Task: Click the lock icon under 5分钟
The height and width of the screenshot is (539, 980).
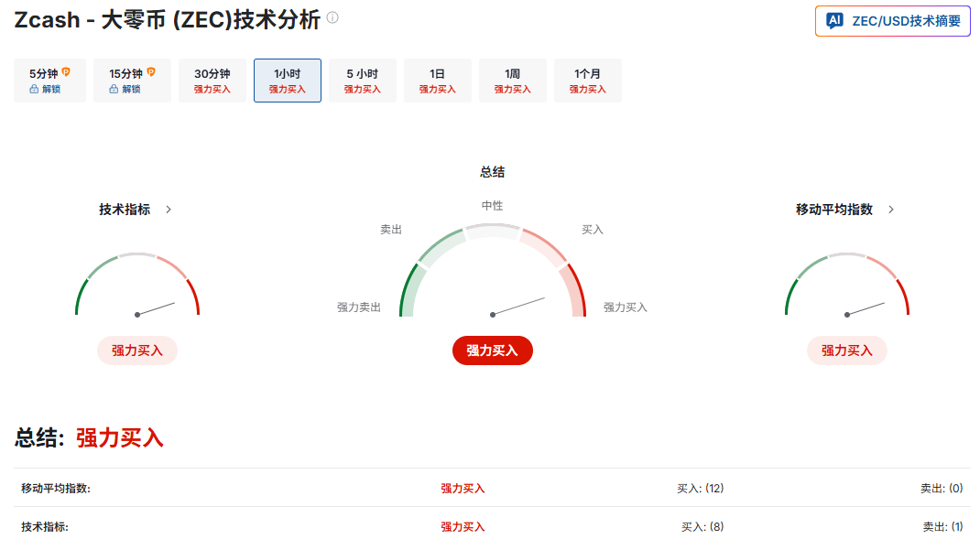Action: [x=34, y=90]
